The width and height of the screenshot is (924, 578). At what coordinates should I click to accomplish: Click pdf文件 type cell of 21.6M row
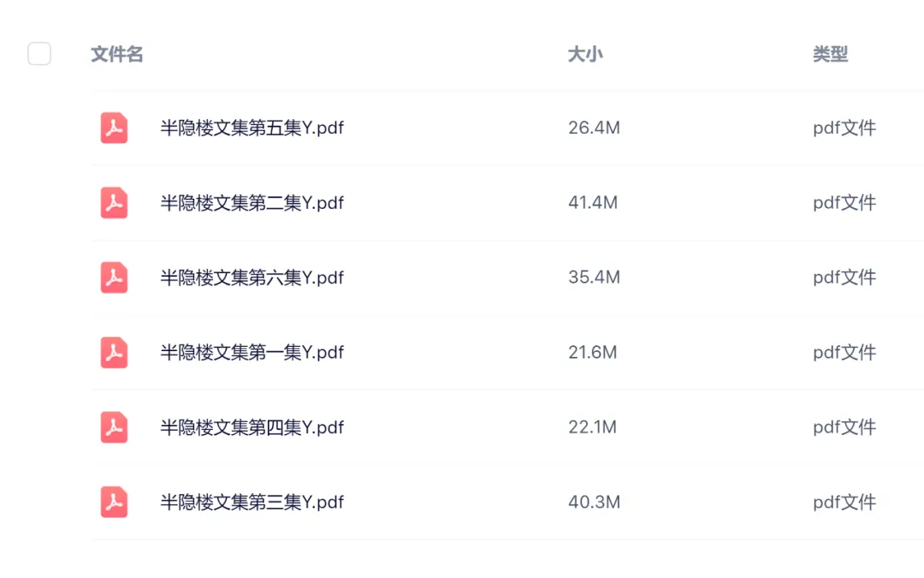(844, 352)
